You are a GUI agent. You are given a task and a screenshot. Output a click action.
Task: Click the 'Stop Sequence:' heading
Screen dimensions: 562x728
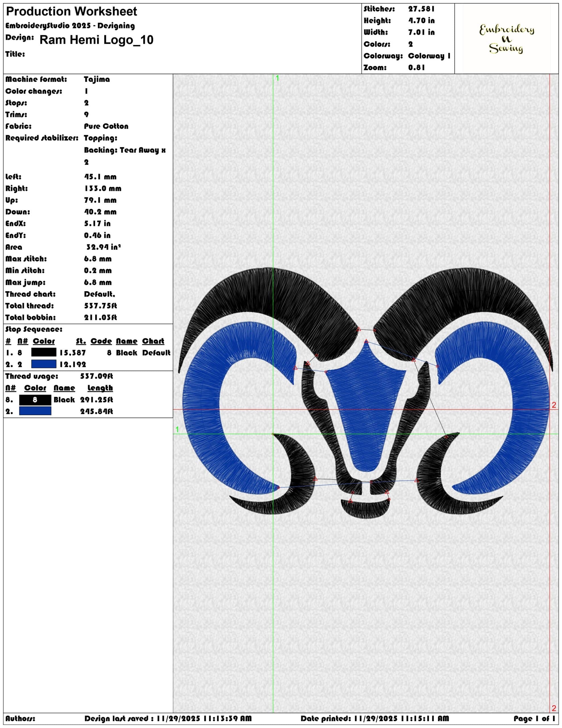pos(34,329)
